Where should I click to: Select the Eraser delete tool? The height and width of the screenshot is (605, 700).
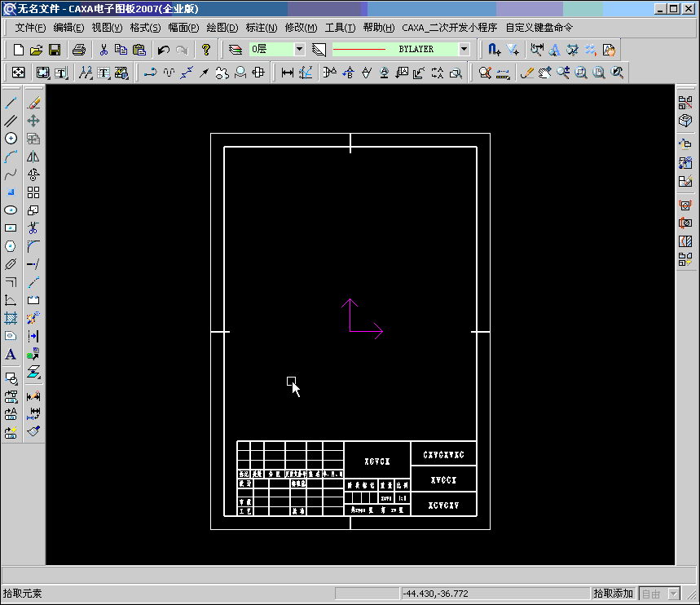pyautogui.click(x=33, y=103)
